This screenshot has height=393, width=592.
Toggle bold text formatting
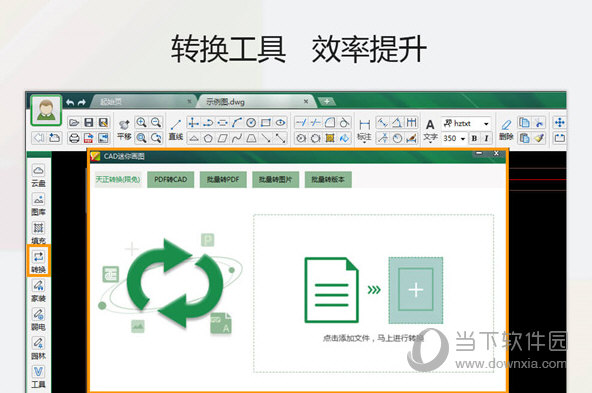click(474, 138)
